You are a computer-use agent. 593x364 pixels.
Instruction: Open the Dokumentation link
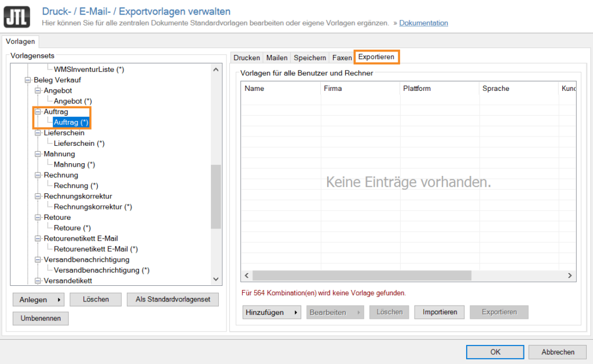pos(423,23)
